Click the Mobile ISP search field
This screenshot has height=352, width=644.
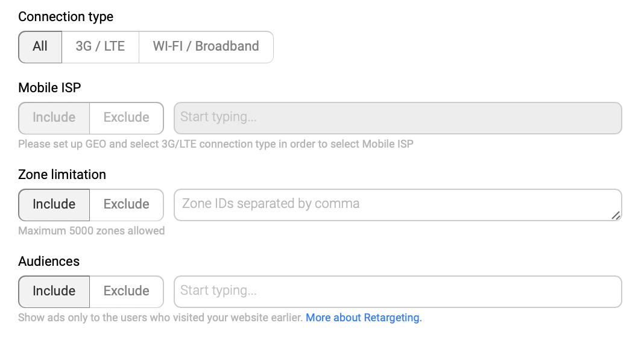(397, 118)
